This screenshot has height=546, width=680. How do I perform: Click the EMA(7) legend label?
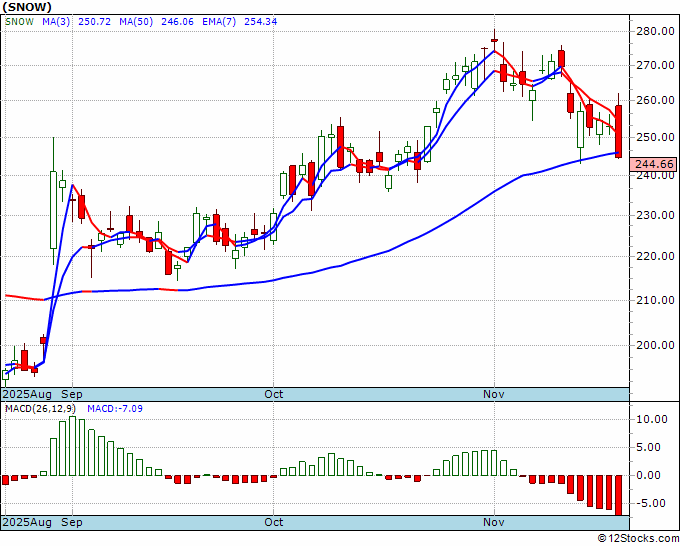(219, 22)
